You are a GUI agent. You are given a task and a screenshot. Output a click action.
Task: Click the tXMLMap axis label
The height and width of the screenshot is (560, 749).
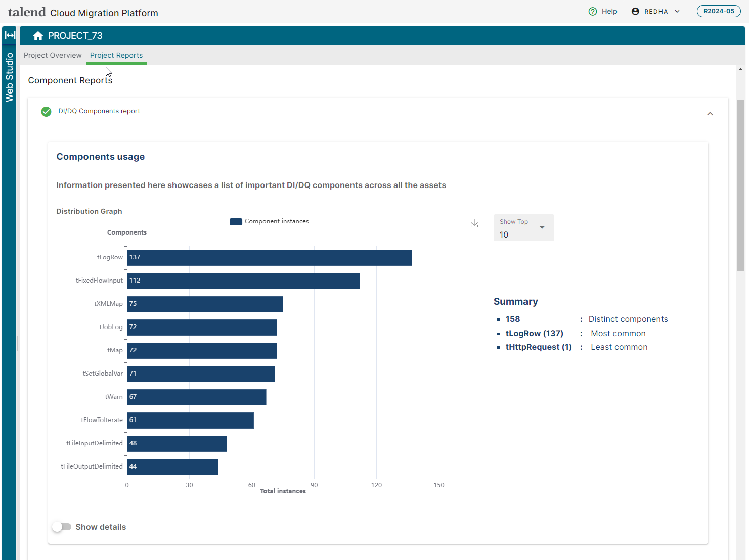coord(108,304)
